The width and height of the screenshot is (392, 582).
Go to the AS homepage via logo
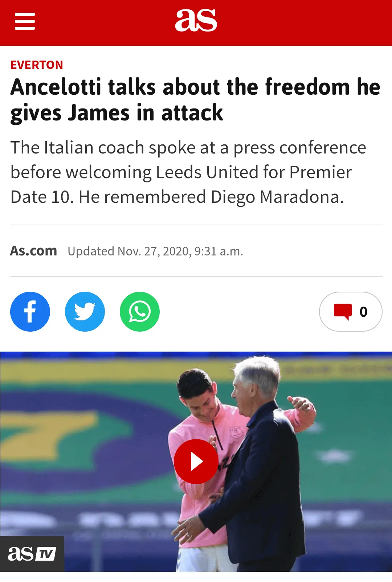pyautogui.click(x=196, y=20)
